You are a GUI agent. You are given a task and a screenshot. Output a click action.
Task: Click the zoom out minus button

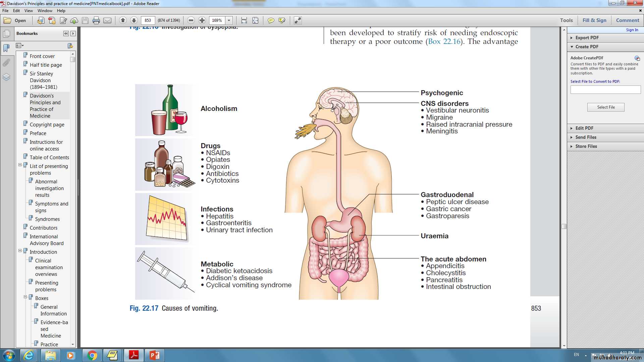pos(191,20)
